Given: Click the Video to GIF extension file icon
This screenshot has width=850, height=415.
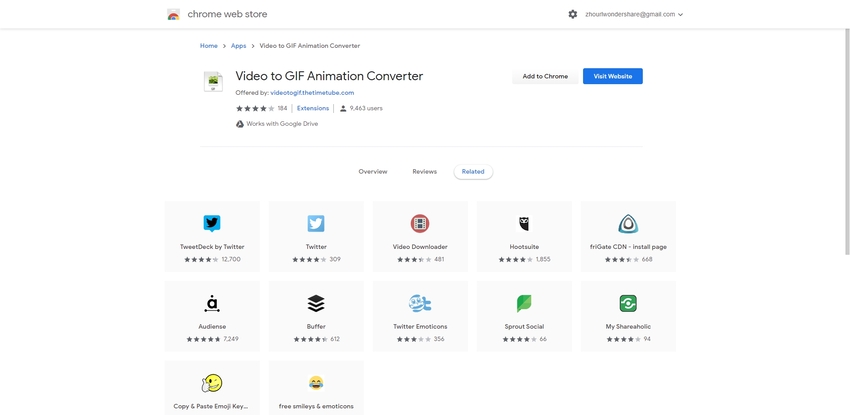Looking at the screenshot, I should click(x=213, y=81).
